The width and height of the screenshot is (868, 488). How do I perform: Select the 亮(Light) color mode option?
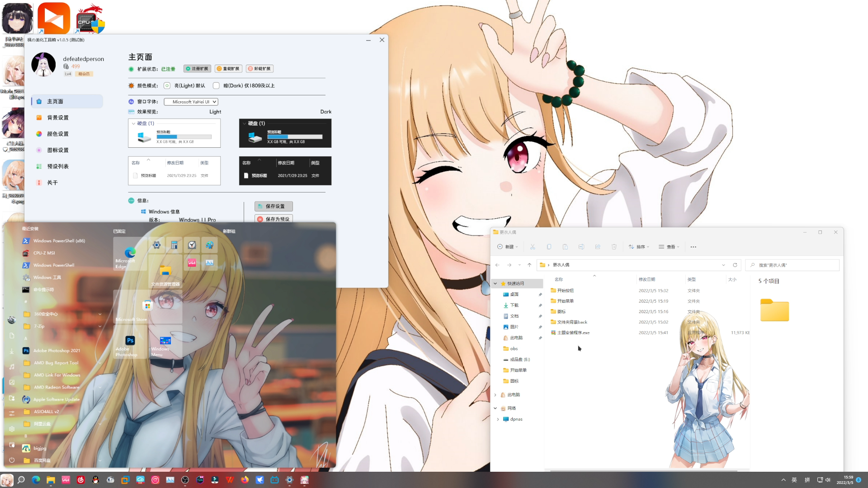click(167, 85)
